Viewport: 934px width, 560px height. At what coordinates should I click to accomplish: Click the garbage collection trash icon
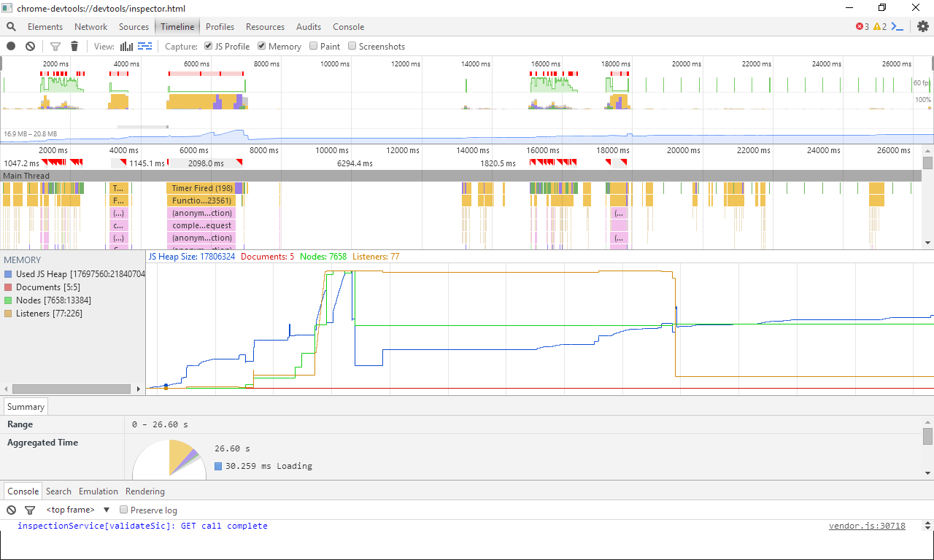(74, 46)
